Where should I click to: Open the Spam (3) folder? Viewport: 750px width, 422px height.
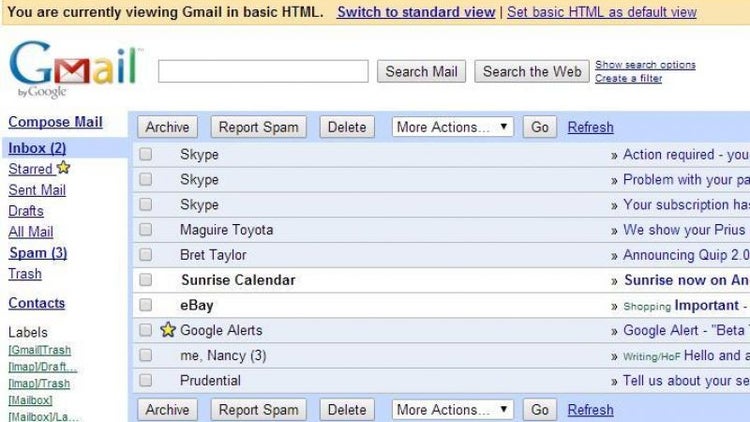point(38,253)
